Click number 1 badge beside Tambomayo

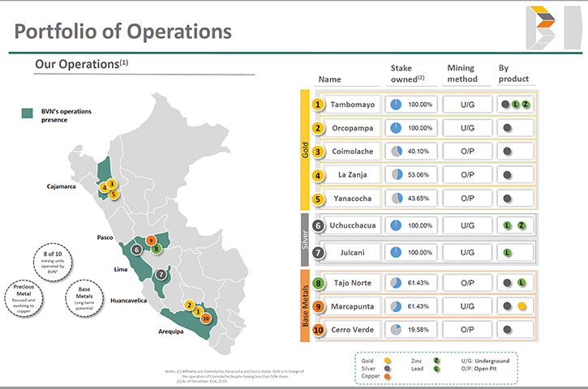(318, 105)
